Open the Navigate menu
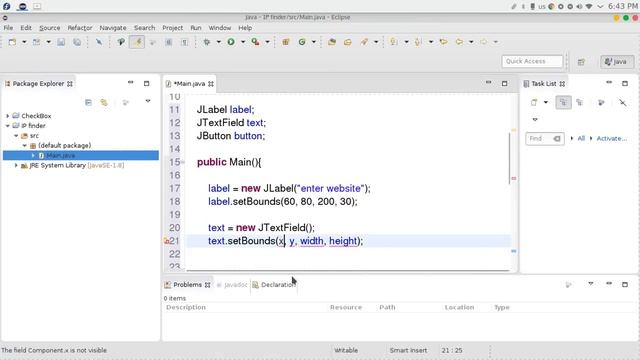Viewport: 640px width, 360px height. tap(113, 28)
